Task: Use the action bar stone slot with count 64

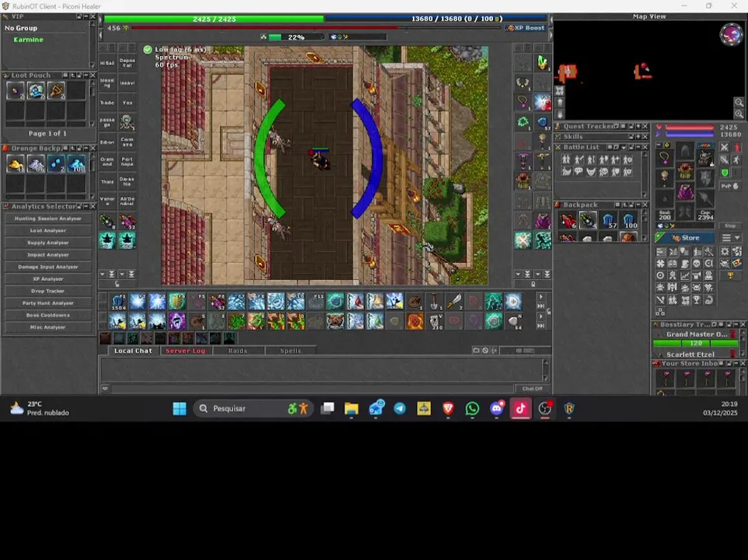Action: [513, 321]
